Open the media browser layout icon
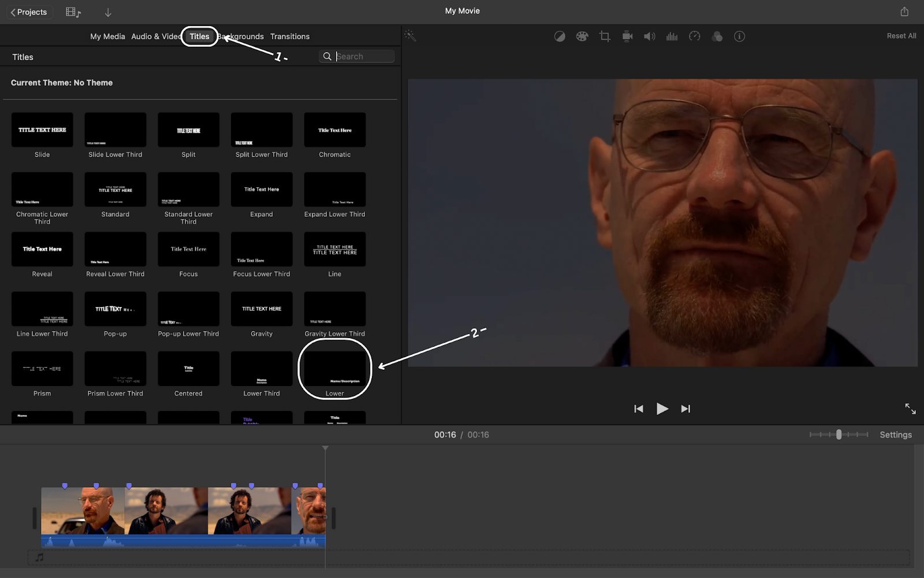Image resolution: width=924 pixels, height=578 pixels. pos(73,12)
